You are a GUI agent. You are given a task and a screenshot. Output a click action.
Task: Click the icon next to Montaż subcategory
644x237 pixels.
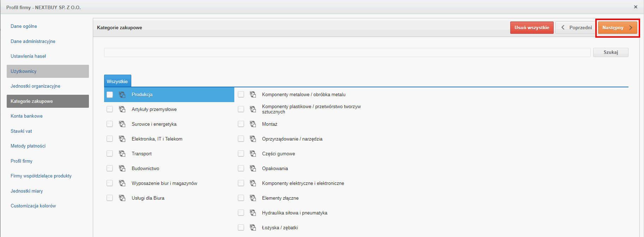[253, 124]
